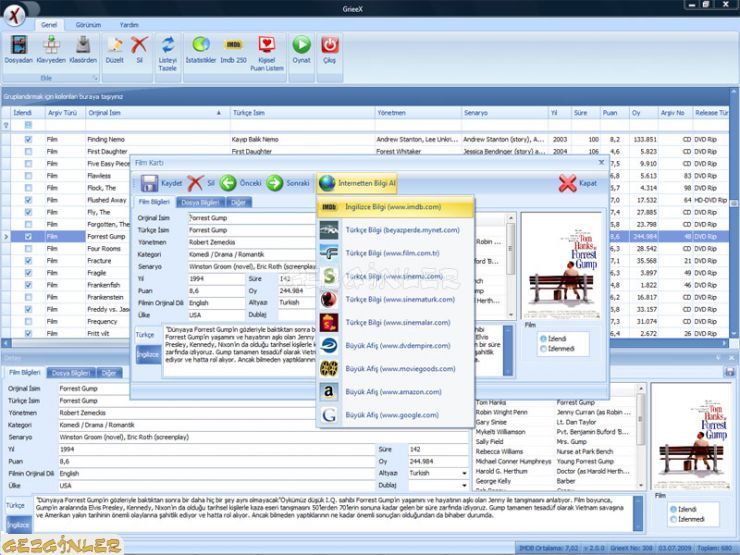Toggle İzlendi checkbox for Flushed Away
Viewport: 740px width, 555px height.
click(28, 200)
